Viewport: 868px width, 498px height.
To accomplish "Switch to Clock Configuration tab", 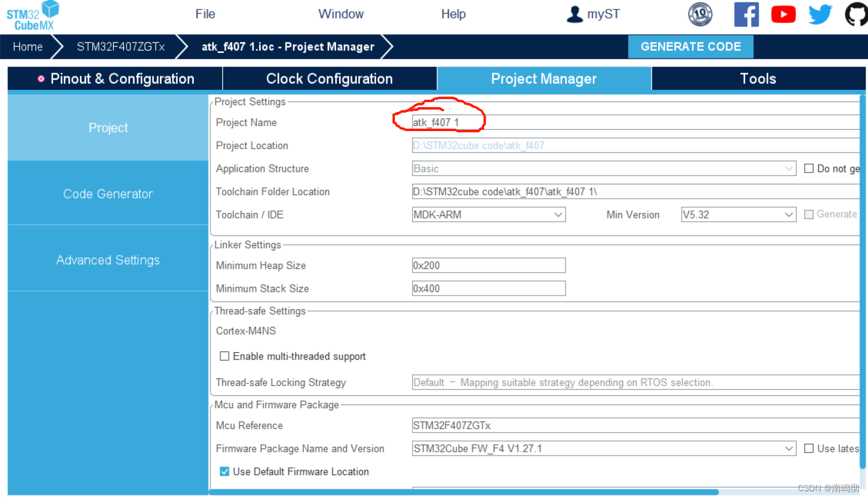I will click(329, 79).
